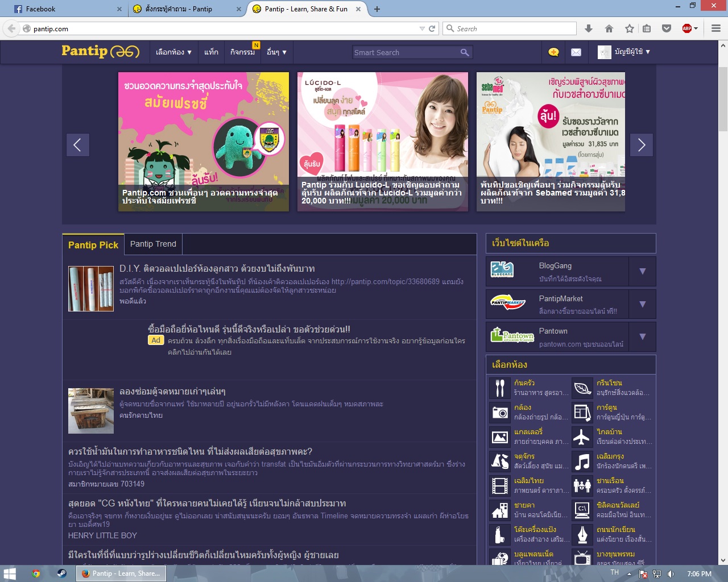The width and height of the screenshot is (728, 582).
Task: Expand the PantipMarket dropdown arrow
Action: click(642, 304)
